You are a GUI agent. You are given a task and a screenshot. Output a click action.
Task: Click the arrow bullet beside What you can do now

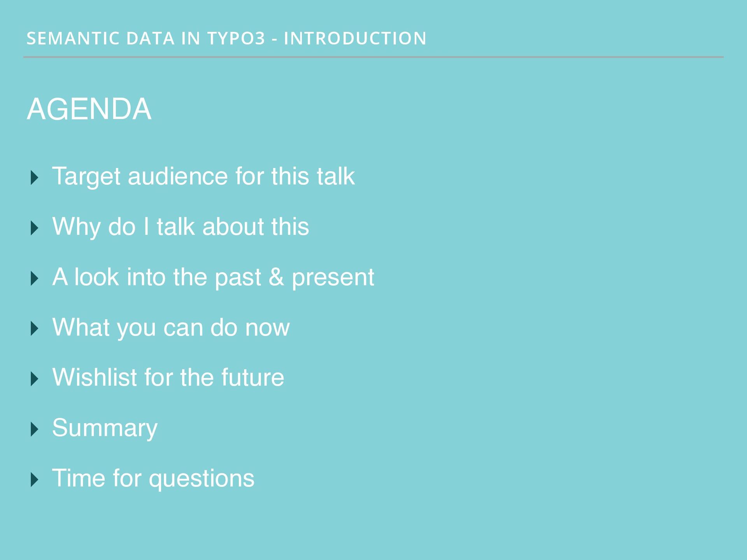pos(35,329)
